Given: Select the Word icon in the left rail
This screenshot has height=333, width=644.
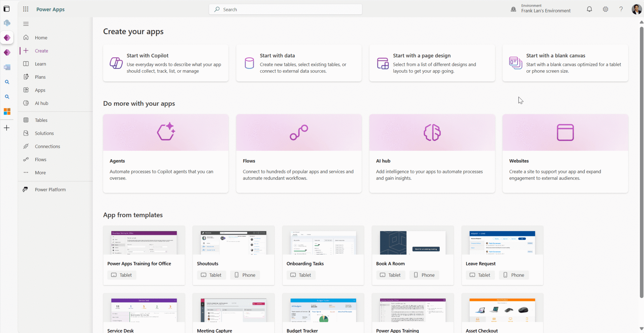Looking at the screenshot, I should [x=7, y=67].
